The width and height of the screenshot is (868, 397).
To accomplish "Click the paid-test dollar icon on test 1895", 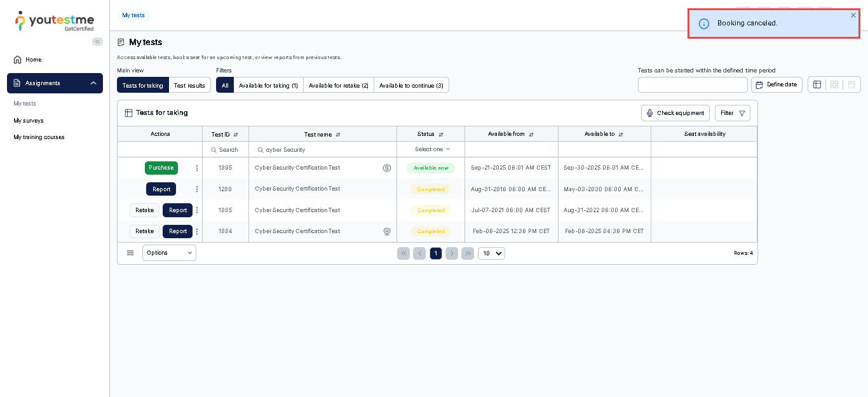I will click(387, 168).
